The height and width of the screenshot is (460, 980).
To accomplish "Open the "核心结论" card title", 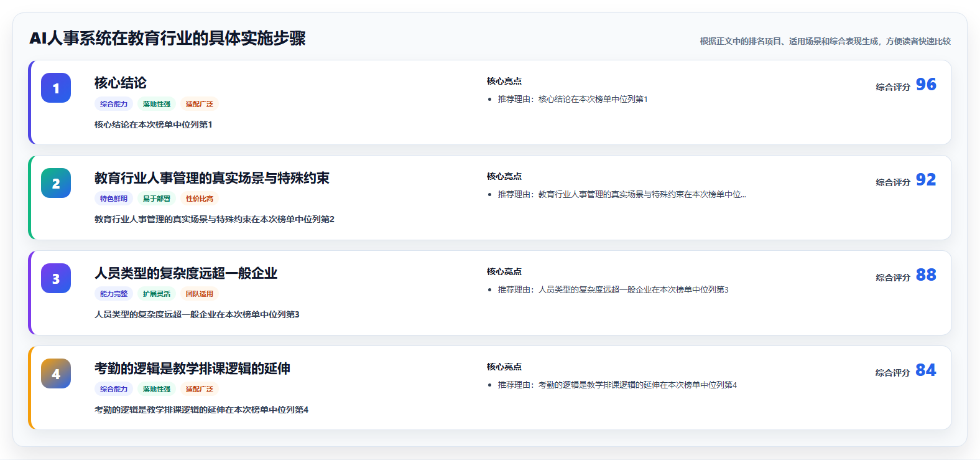I will pos(121,83).
